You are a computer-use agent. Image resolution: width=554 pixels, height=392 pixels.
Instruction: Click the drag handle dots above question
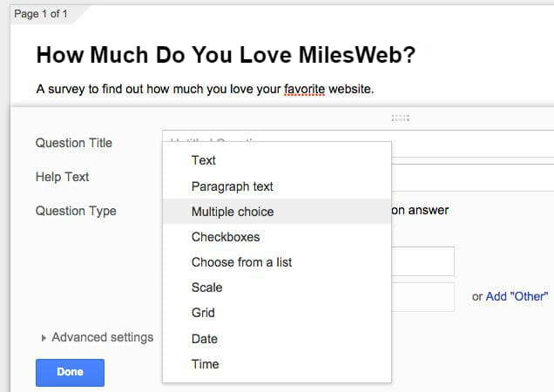click(x=401, y=118)
